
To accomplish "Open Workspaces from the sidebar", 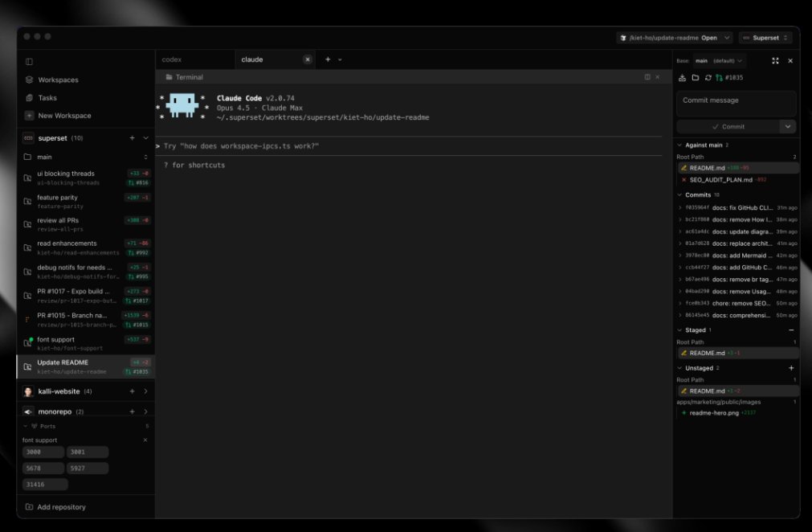I will [58, 80].
